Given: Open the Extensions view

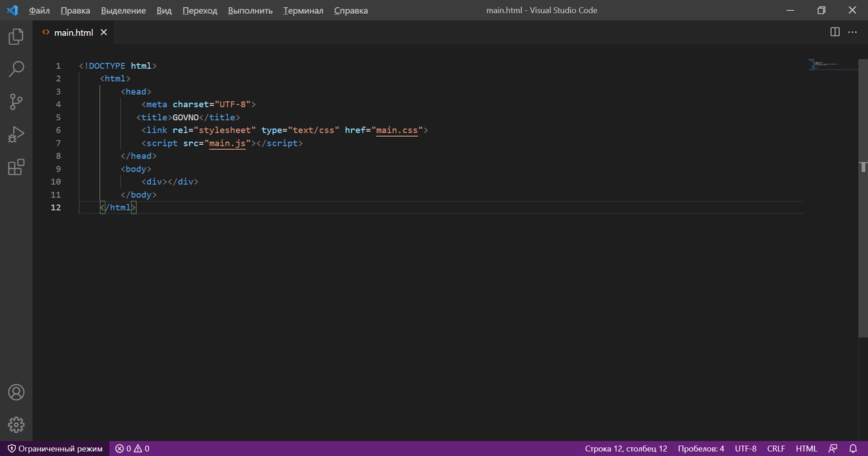Looking at the screenshot, I should 16,167.
